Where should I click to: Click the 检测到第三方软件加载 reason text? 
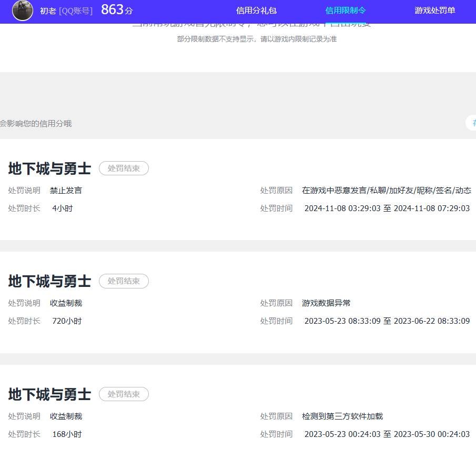tap(343, 416)
